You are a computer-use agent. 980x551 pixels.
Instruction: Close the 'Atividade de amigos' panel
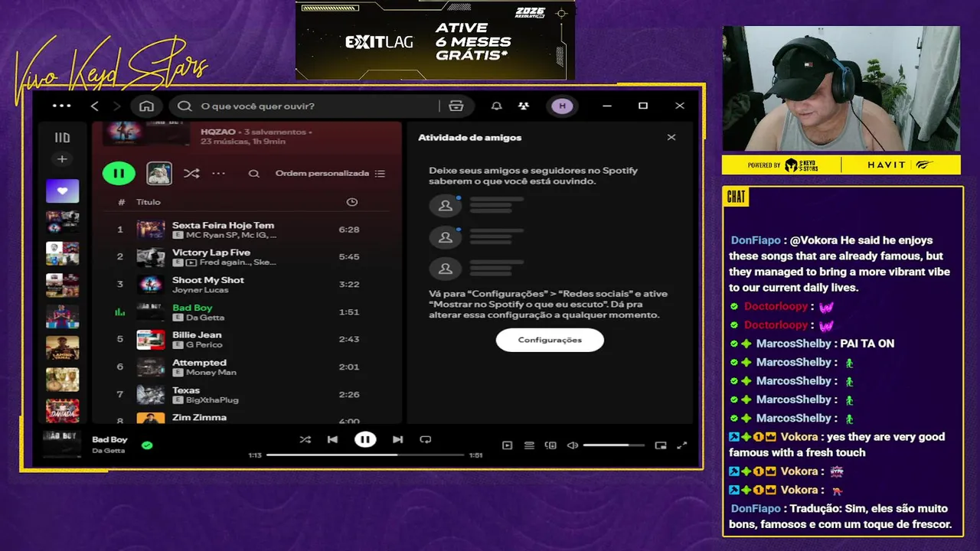pyautogui.click(x=671, y=138)
